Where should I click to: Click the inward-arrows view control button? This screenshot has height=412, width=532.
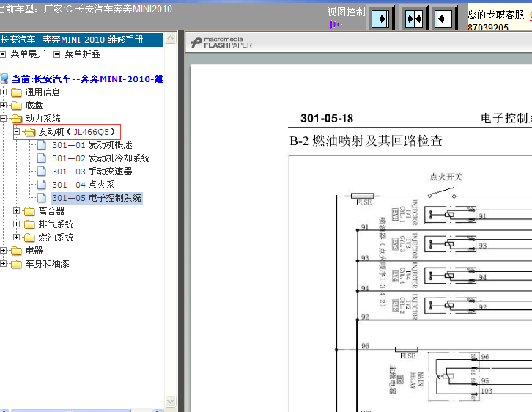tap(415, 18)
